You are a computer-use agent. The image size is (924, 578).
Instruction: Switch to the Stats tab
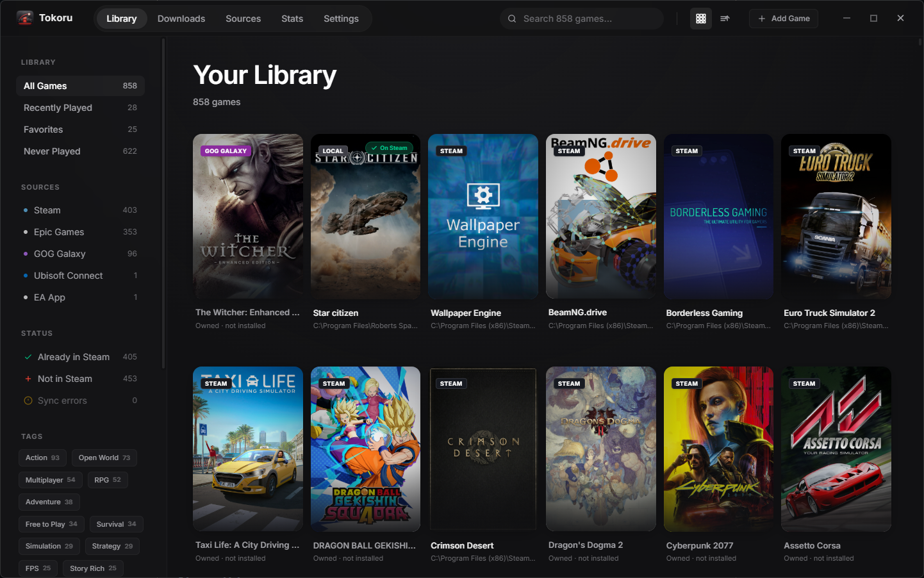292,19
